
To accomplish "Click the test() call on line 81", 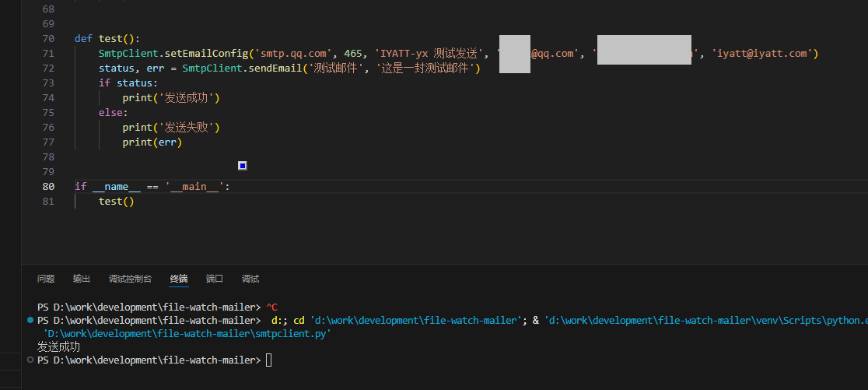I will (x=116, y=202).
